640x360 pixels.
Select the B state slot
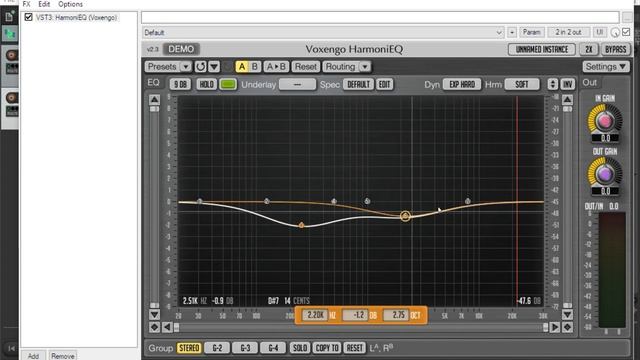tap(255, 67)
